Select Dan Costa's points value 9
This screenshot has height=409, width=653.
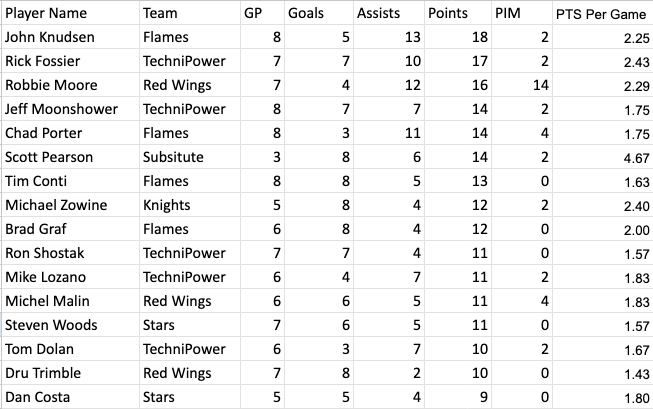click(458, 397)
